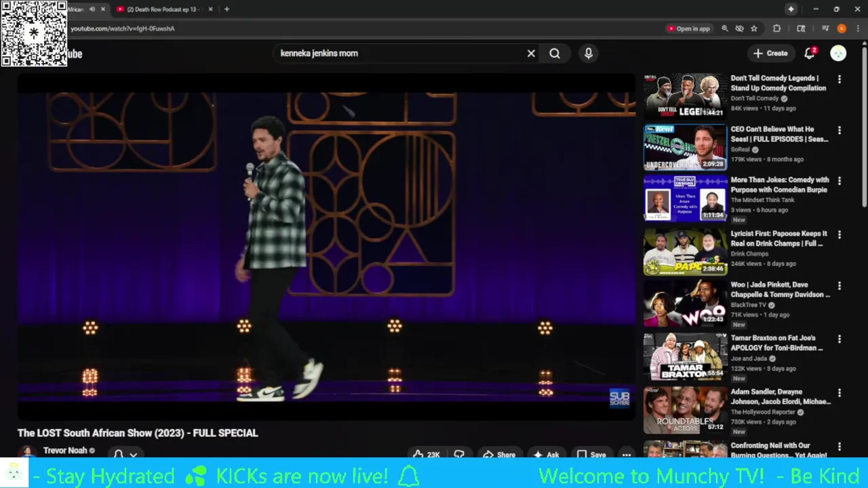Run the search with the magnifier button
868x488 pixels.
point(555,53)
